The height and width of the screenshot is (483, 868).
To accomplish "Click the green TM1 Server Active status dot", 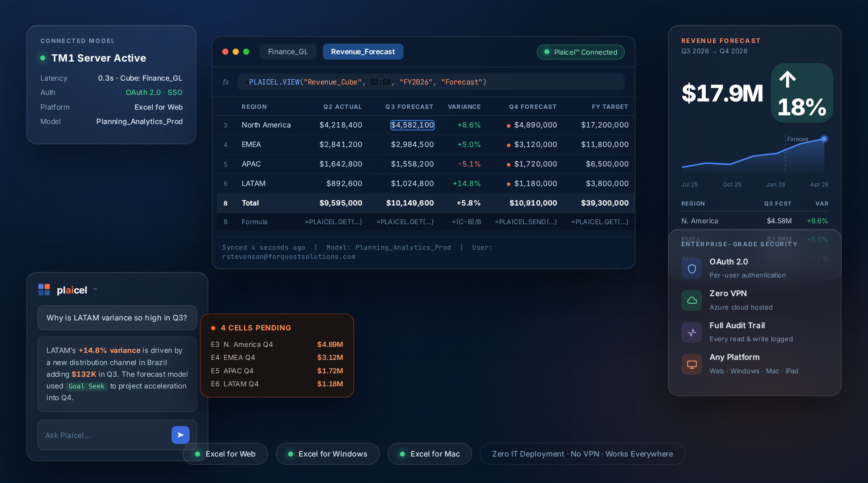I will click(43, 58).
